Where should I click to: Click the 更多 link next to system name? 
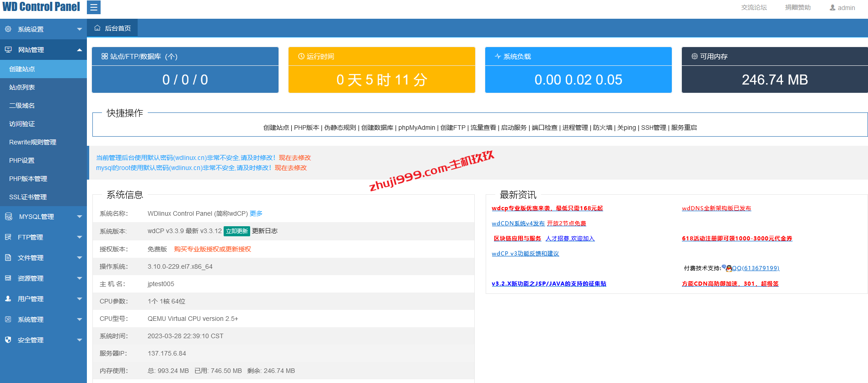coord(256,213)
